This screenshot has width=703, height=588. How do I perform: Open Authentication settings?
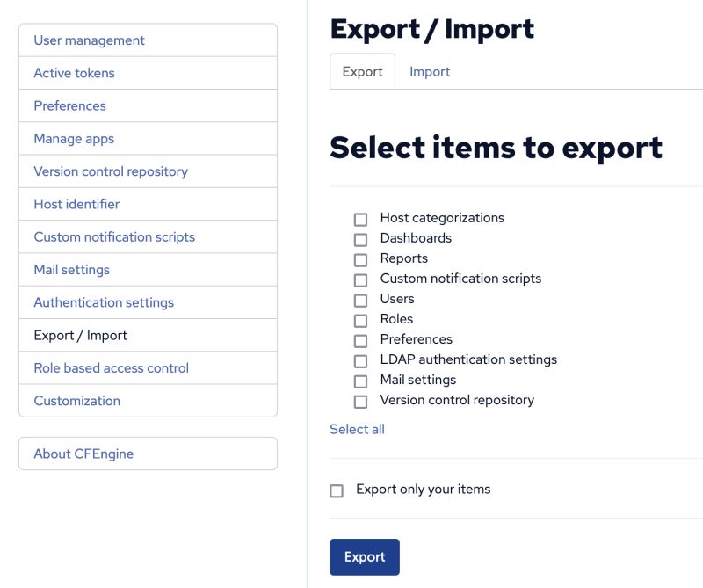point(103,301)
